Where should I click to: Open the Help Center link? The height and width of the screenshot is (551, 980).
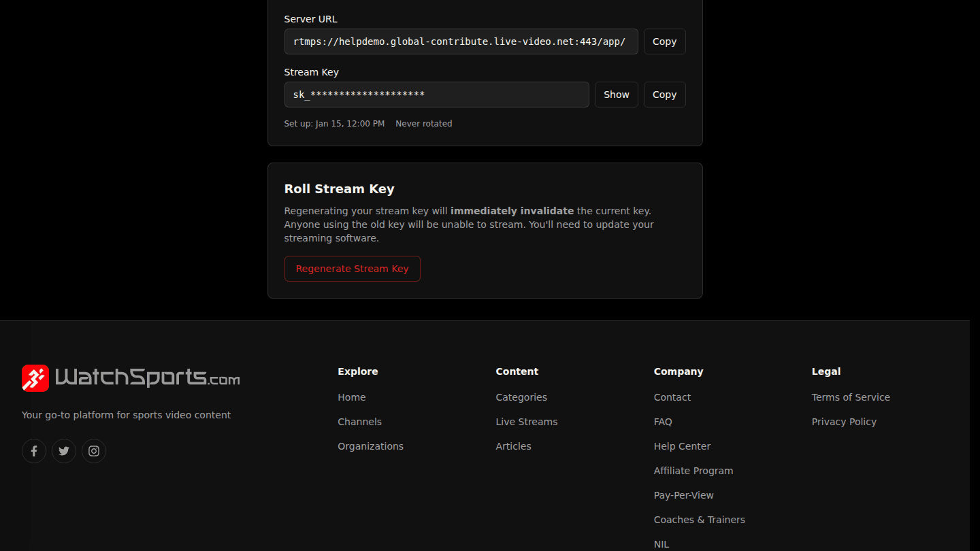682,446
